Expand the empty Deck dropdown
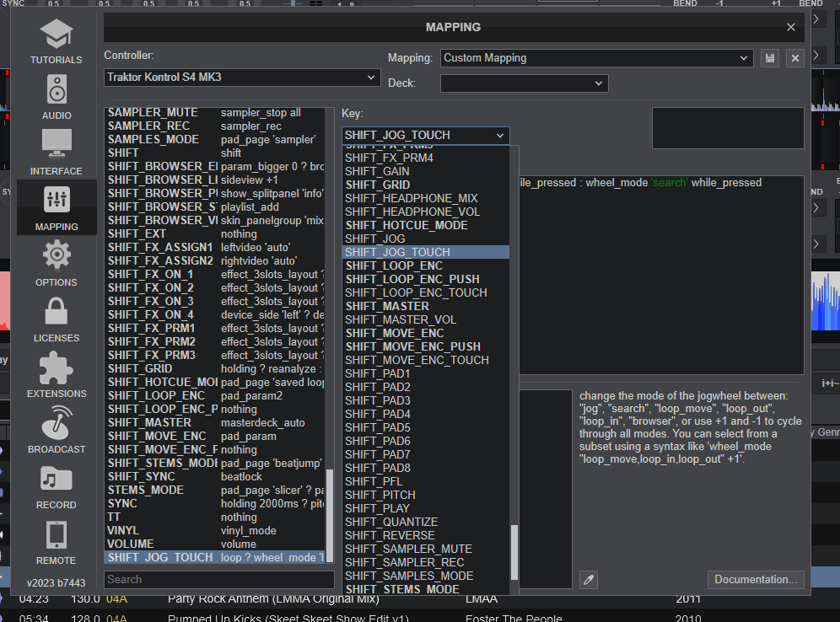Image resolution: width=840 pixels, height=622 pixels. (x=524, y=83)
